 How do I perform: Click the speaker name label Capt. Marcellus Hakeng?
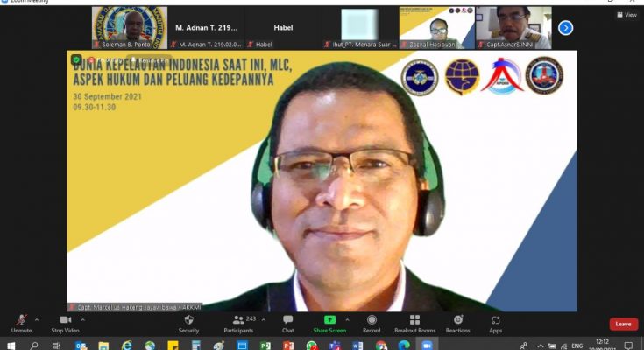click(135, 307)
